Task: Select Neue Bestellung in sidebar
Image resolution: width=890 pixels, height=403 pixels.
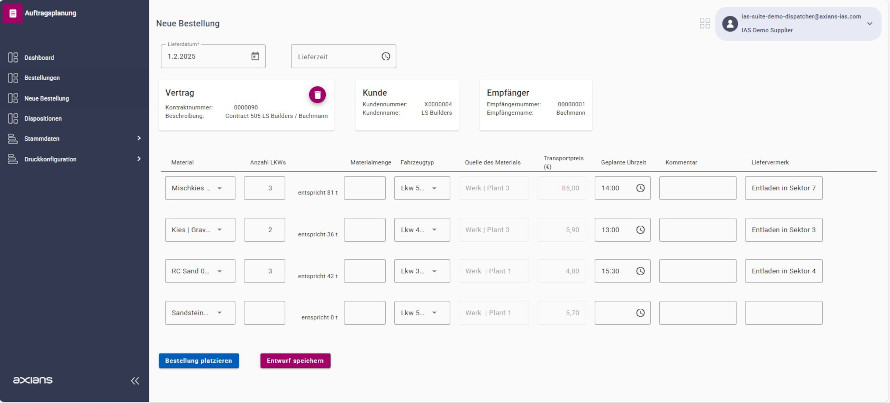Action: coord(47,98)
